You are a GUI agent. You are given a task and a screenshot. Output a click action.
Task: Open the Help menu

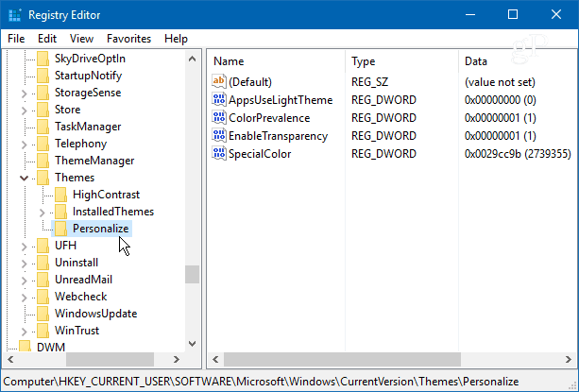(176, 39)
